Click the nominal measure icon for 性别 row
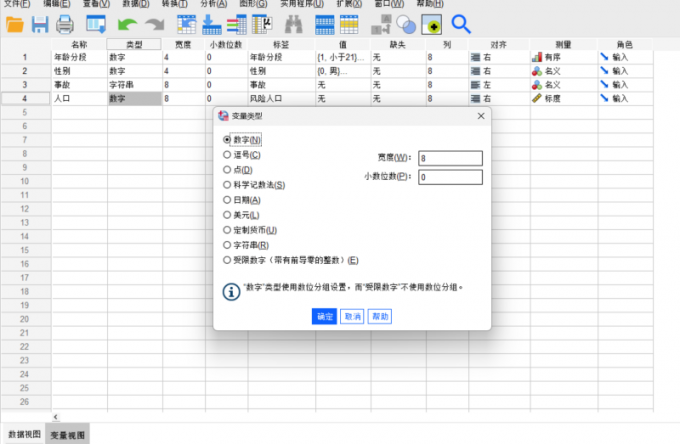This screenshot has width=680, height=444. tap(537, 71)
